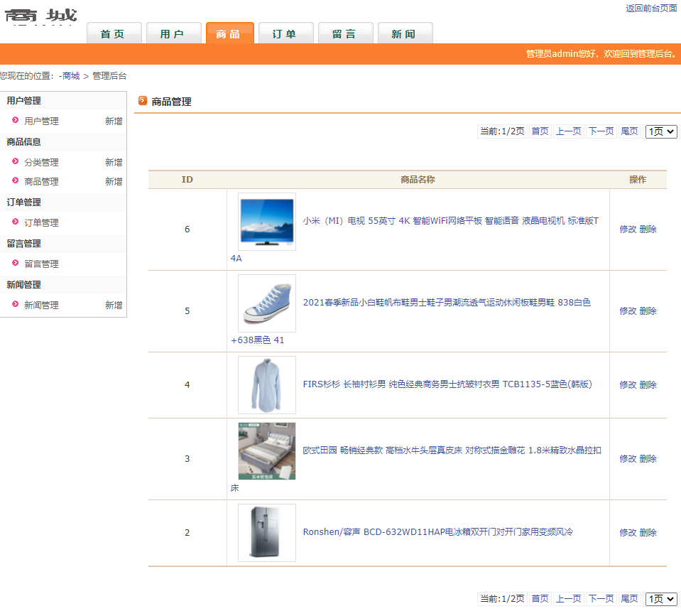Screen dimensions: 681x616
Task: Open bottom page-number dropdown 1页
Action: pyautogui.click(x=661, y=599)
